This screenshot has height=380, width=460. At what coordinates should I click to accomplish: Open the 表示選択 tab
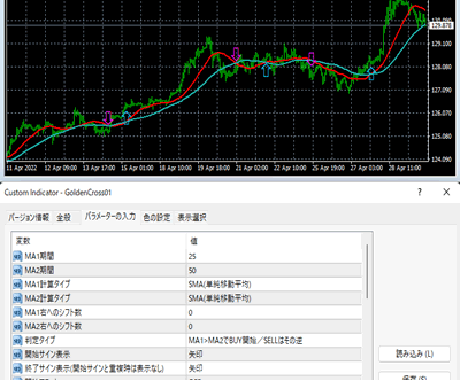pyautogui.click(x=192, y=217)
